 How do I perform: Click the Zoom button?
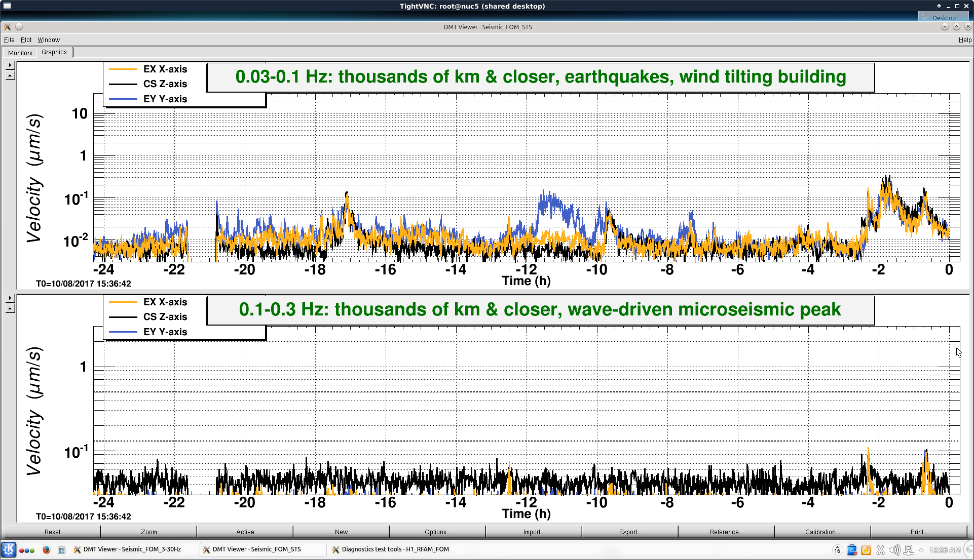tap(148, 532)
